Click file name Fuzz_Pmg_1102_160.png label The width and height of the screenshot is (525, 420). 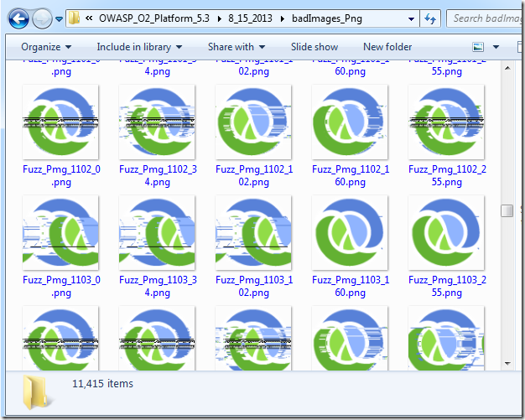point(351,175)
